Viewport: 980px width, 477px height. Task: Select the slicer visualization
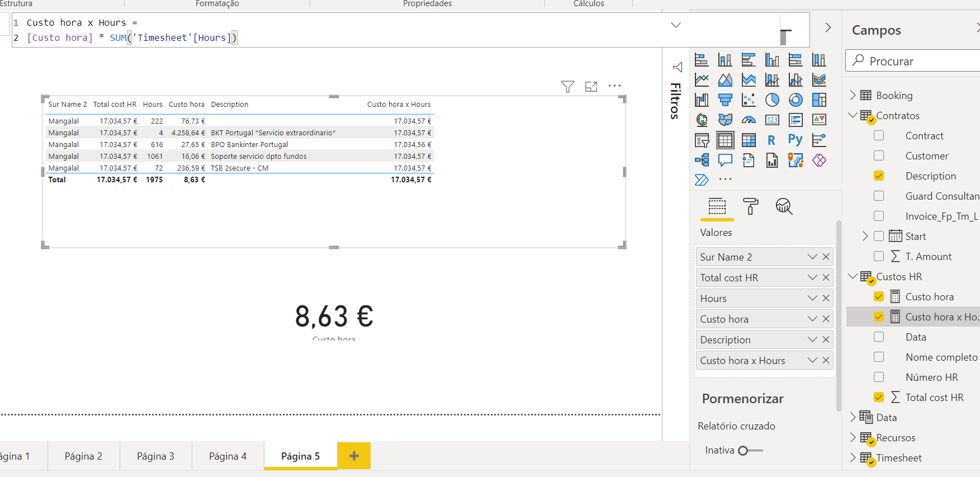pyautogui.click(x=702, y=140)
